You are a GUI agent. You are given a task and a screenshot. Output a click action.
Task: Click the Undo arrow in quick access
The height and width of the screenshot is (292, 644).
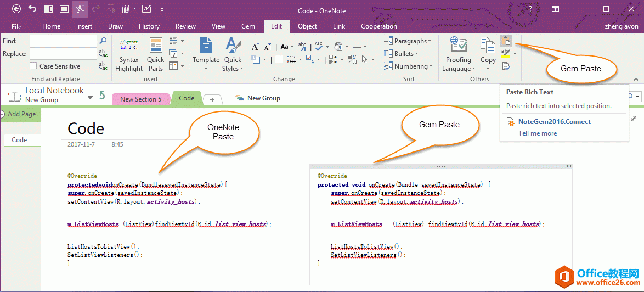[32, 9]
